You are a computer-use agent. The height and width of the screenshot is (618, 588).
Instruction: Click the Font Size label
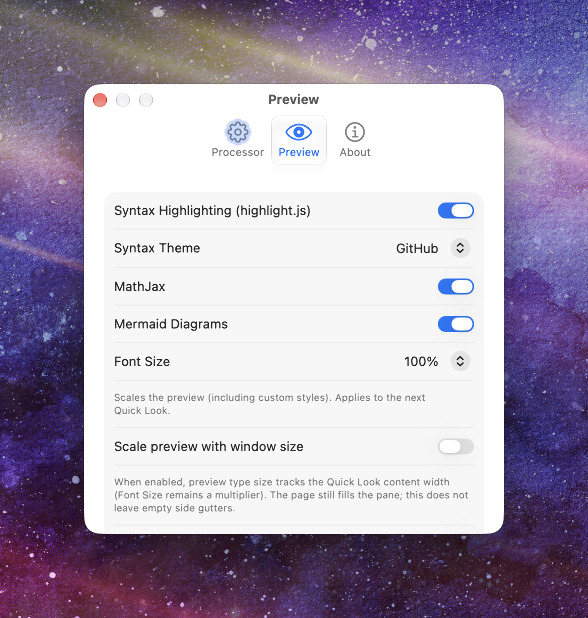(x=142, y=361)
